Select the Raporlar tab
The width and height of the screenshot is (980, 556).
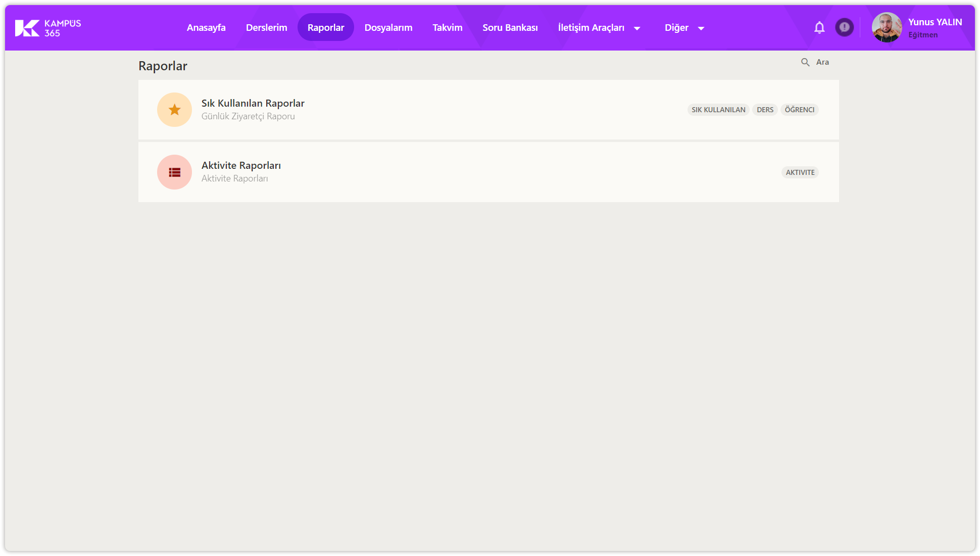coord(325,28)
